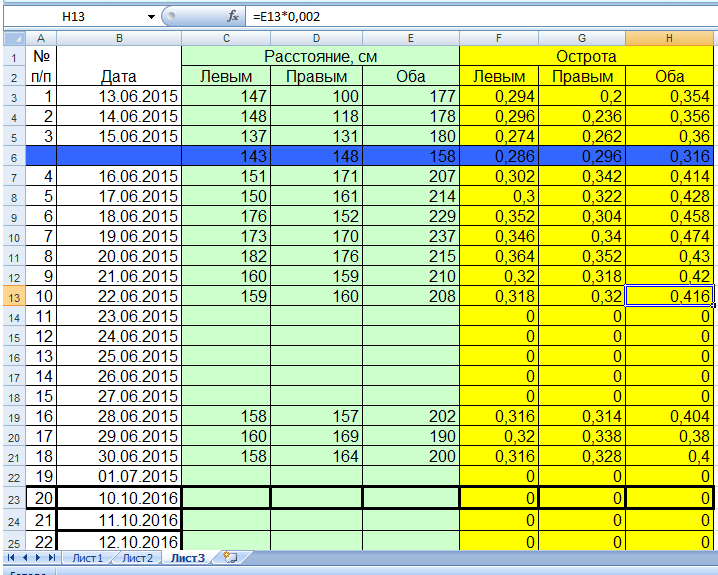Select column C header
Viewport: 718px width, 575px height.
tap(226, 38)
